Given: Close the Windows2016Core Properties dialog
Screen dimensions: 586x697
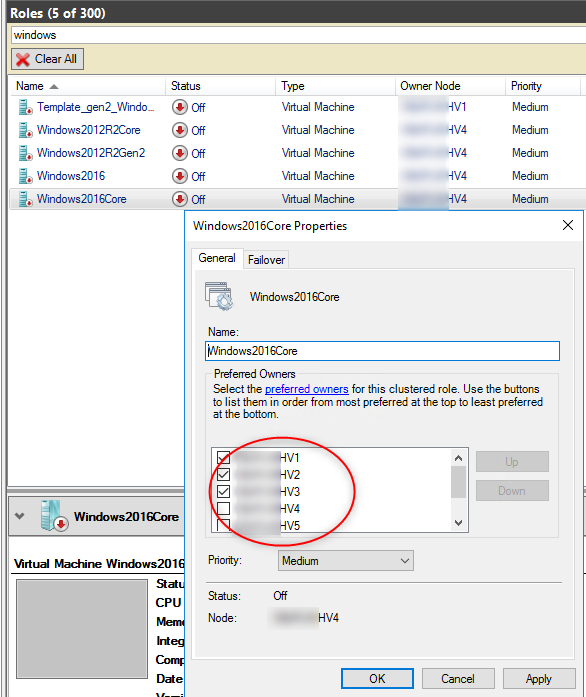Looking at the screenshot, I should coord(568,225).
